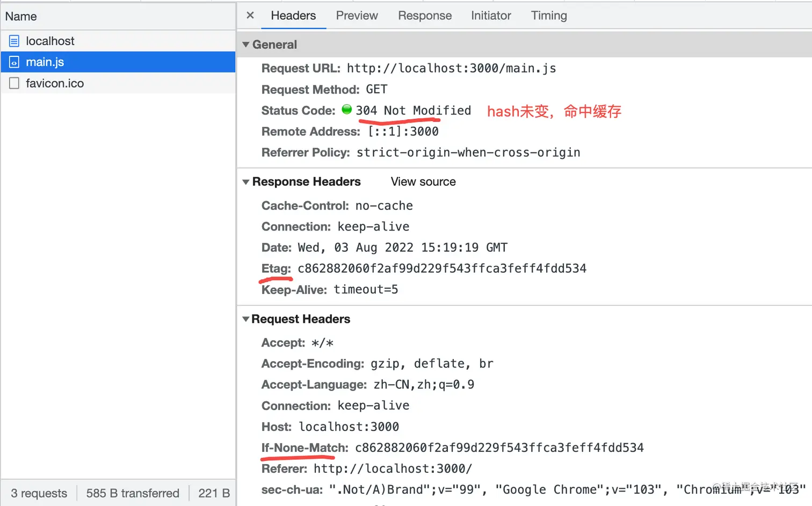
Task: Click View source link in Response Headers
Action: [x=423, y=182]
